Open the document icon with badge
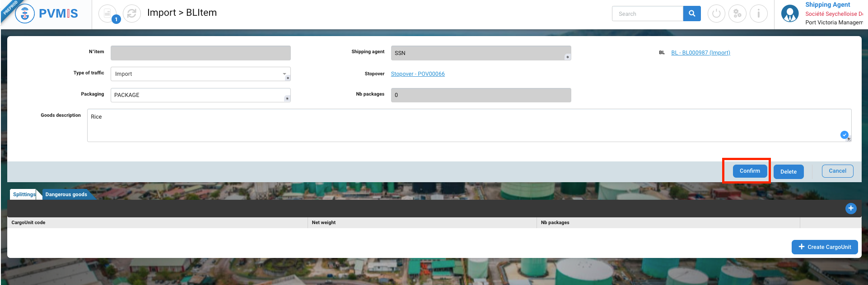868x285 pixels. click(x=107, y=14)
